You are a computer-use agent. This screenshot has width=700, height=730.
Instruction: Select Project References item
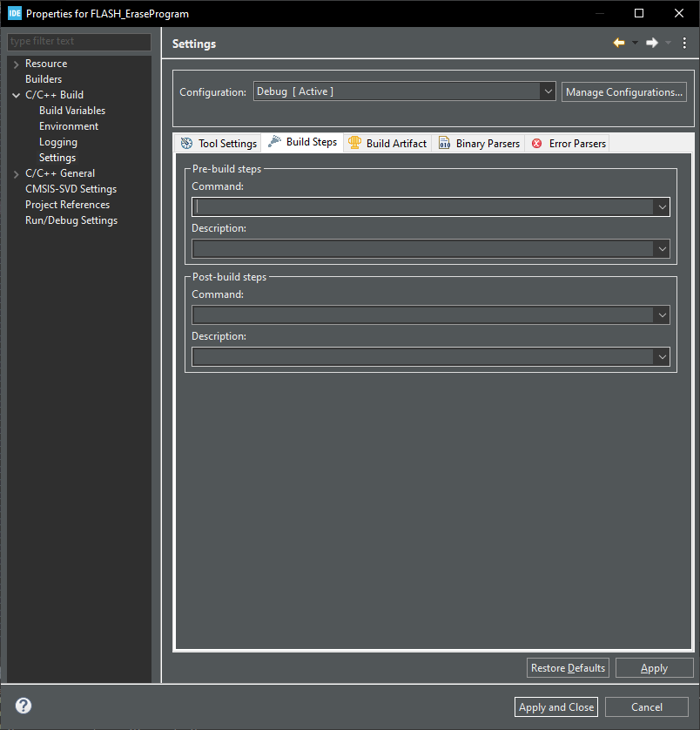(68, 205)
